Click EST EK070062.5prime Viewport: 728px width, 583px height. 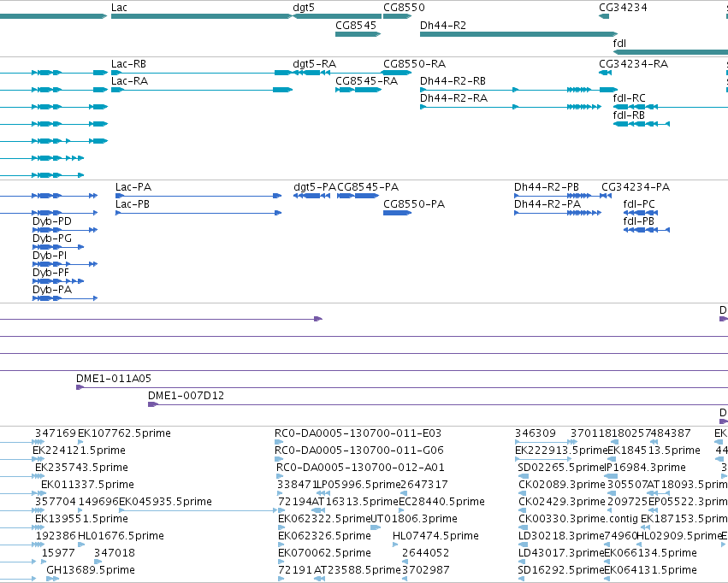tap(324, 553)
